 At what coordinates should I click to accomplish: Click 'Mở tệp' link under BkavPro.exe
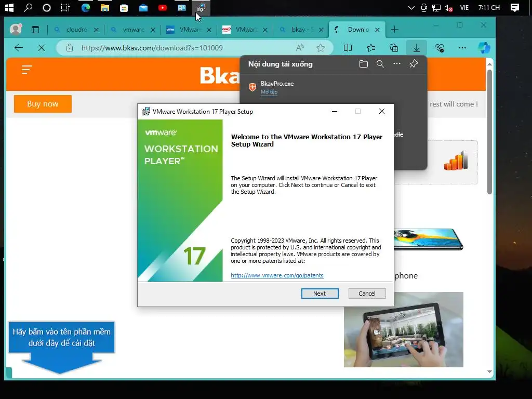point(269,92)
